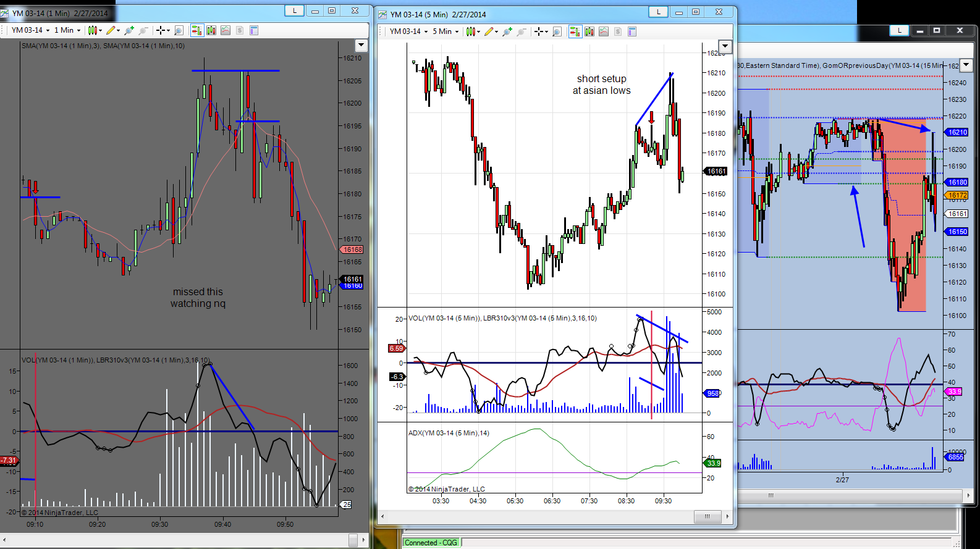Close the 15 Min chart window

click(x=960, y=30)
